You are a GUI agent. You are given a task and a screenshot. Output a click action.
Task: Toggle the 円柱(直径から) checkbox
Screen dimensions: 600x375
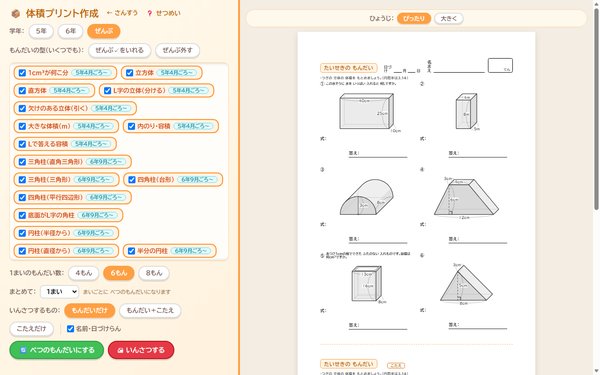point(22,251)
